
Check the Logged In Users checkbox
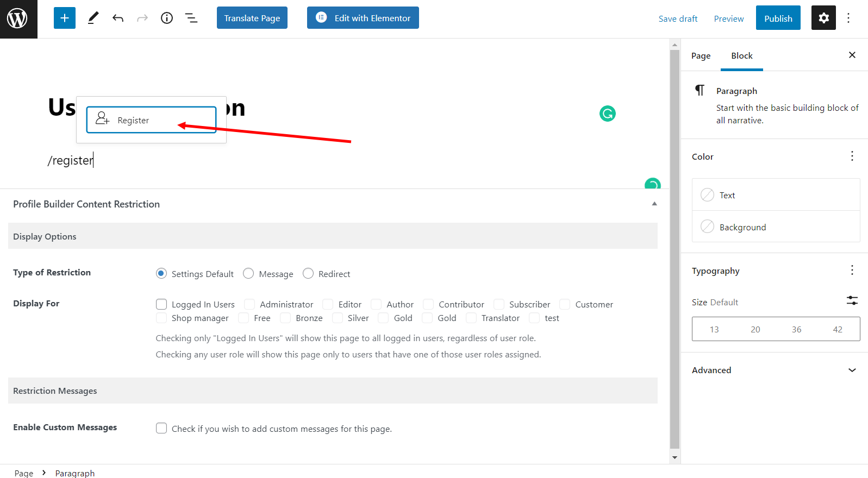click(x=161, y=304)
